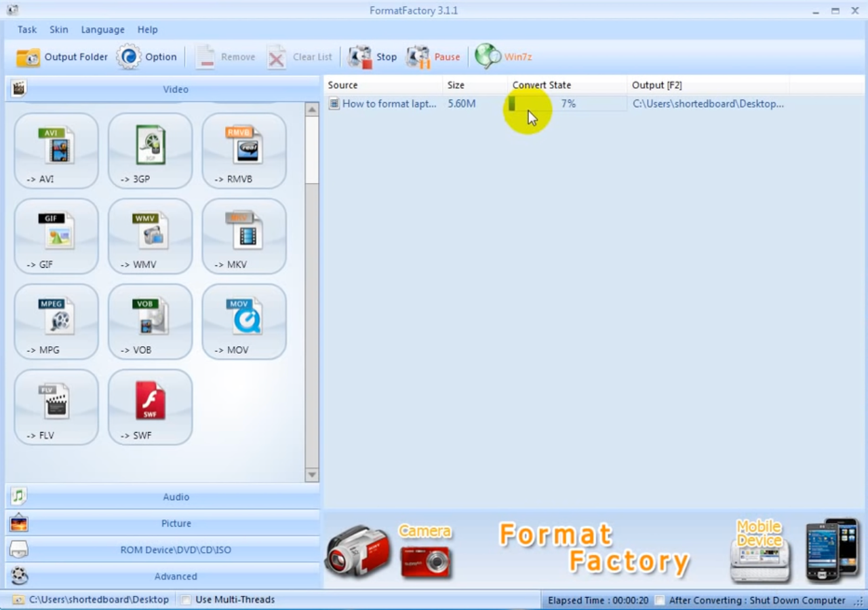
Task: Select the MKV conversion format
Action: [244, 236]
